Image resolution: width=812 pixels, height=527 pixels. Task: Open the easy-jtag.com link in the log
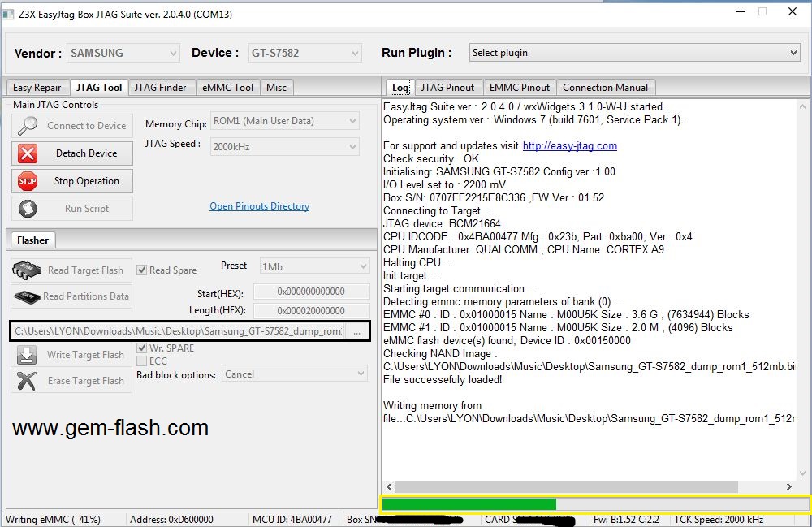(x=570, y=146)
